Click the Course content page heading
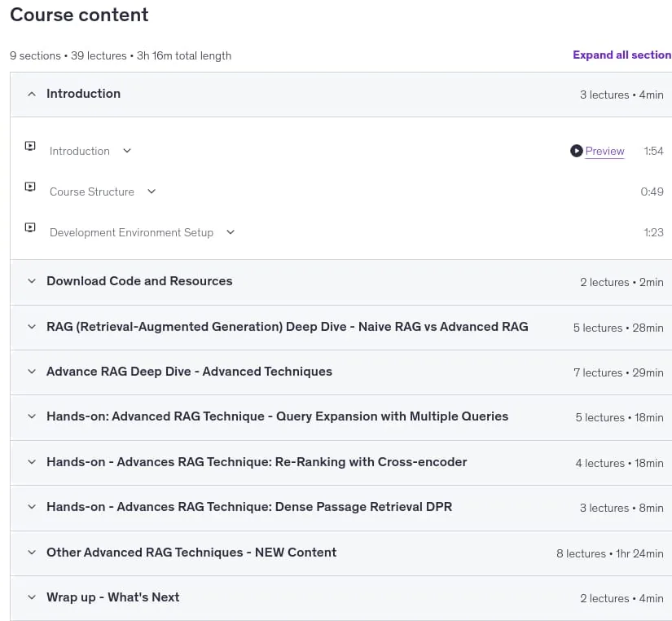Viewport: 672px width, 621px height. point(79,15)
